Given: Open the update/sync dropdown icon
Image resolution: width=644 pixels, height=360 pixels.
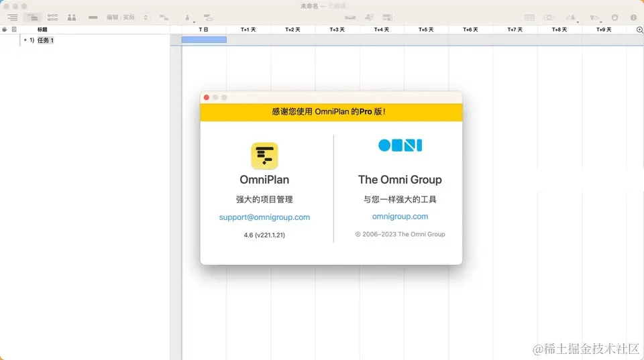Looking at the screenshot, I should pyautogui.click(x=595, y=17).
